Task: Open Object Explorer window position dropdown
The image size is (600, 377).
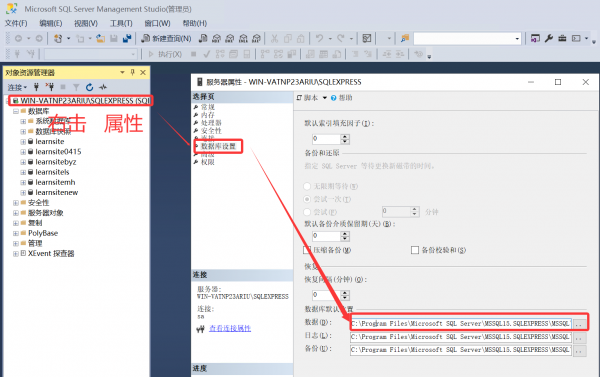Action: 122,72
